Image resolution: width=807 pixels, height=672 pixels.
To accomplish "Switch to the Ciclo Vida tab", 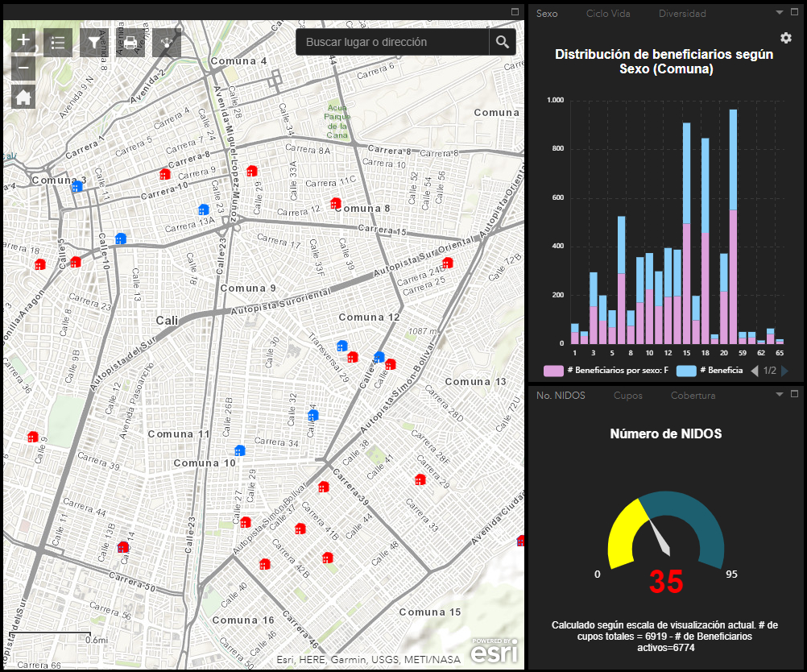I will (608, 14).
